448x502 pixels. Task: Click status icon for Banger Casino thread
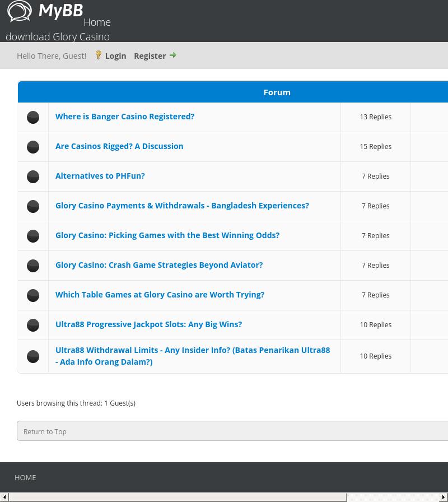click(33, 117)
